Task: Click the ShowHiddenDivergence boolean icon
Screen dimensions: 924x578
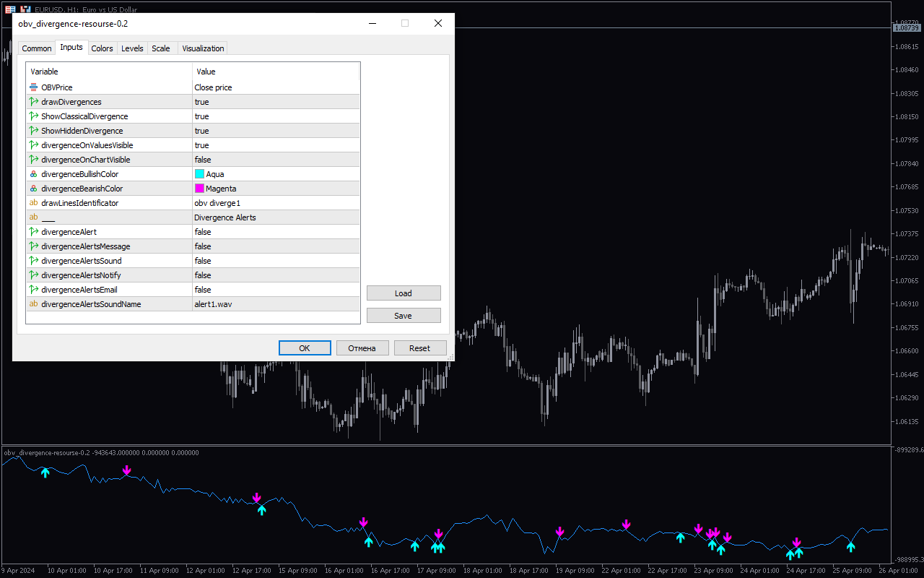Action: [x=33, y=131]
